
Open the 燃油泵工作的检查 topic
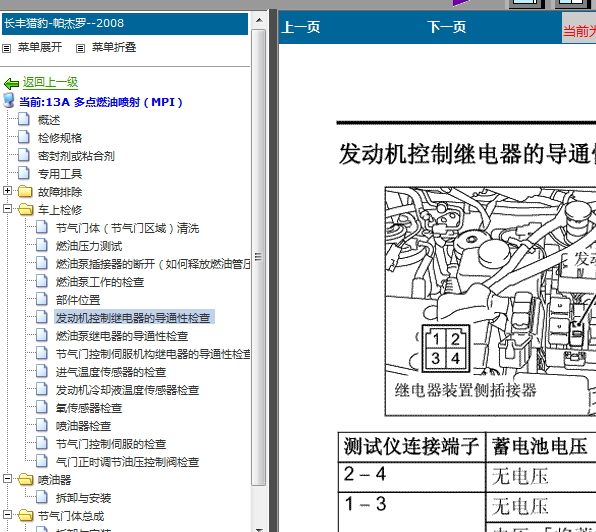point(100,282)
